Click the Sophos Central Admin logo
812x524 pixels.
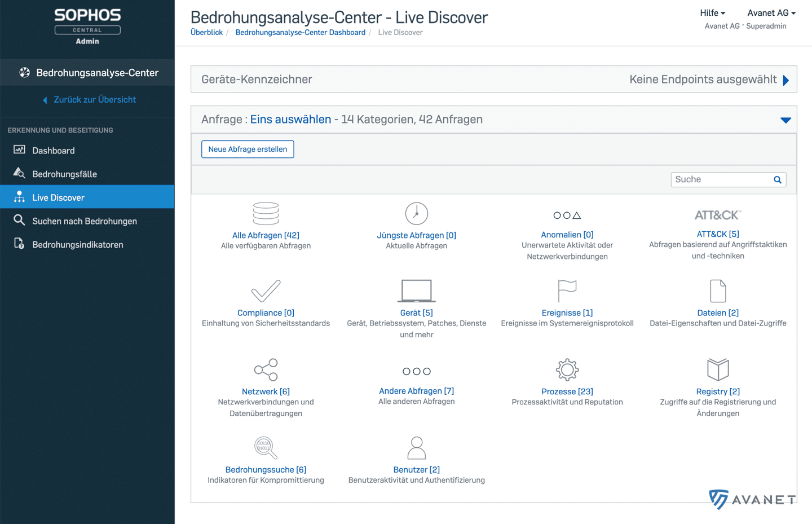tap(87, 27)
